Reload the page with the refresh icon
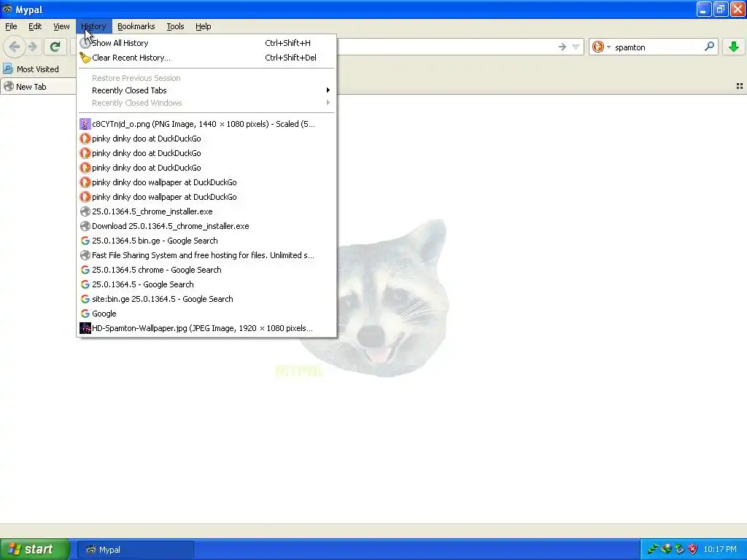Viewport: 747px width, 560px height. (55, 47)
